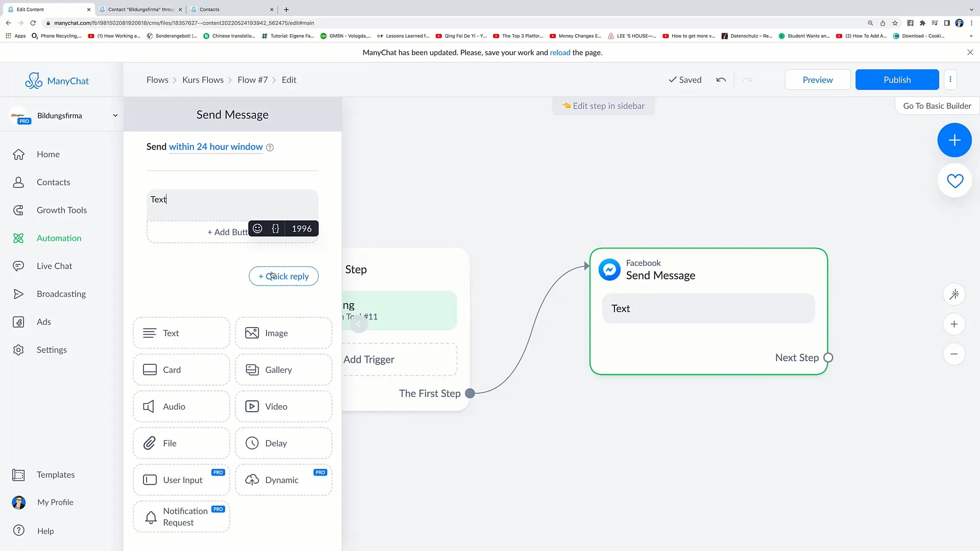Screen dimensions: 980x551
Task: Click the Broadcasting menu item
Action: point(61,293)
